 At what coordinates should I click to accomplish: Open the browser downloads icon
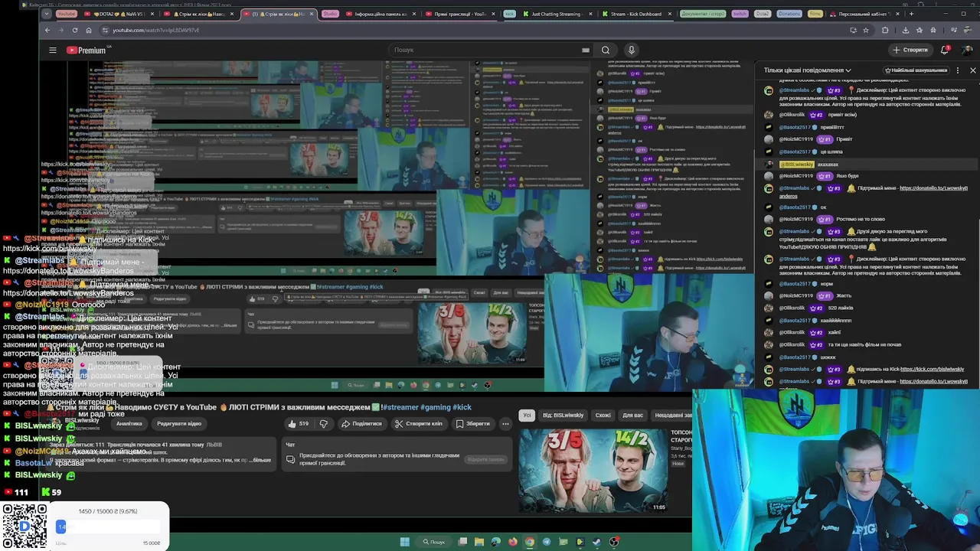[906, 30]
